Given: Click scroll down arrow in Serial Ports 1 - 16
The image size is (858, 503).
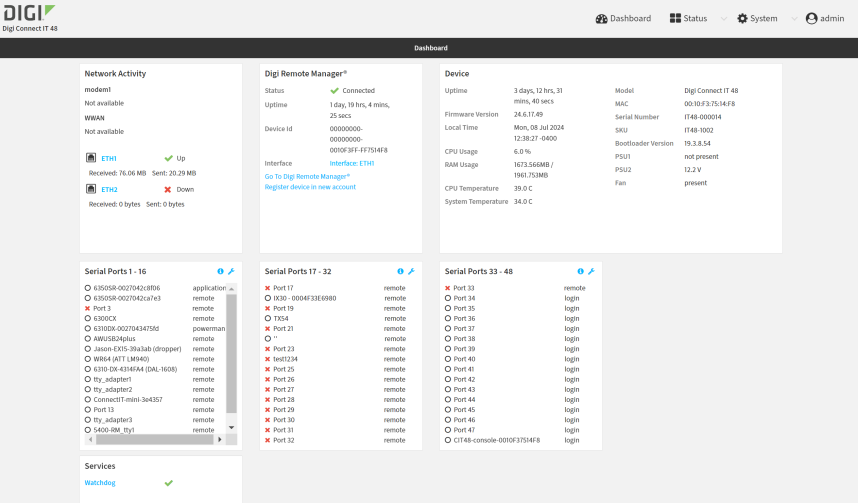Looking at the screenshot, I should [x=231, y=427].
